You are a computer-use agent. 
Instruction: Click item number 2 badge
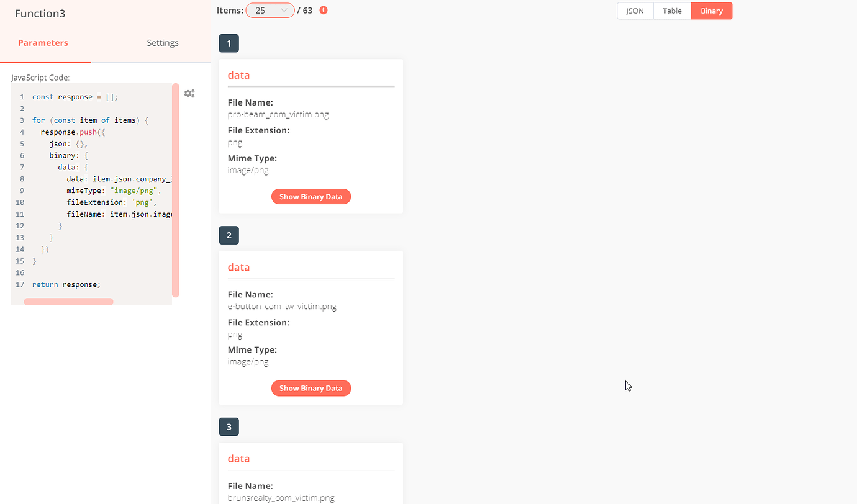[x=229, y=235]
